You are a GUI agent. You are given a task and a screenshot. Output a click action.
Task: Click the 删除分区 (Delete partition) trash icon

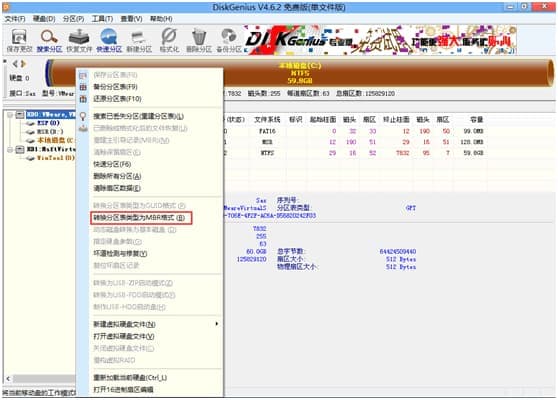(199, 37)
